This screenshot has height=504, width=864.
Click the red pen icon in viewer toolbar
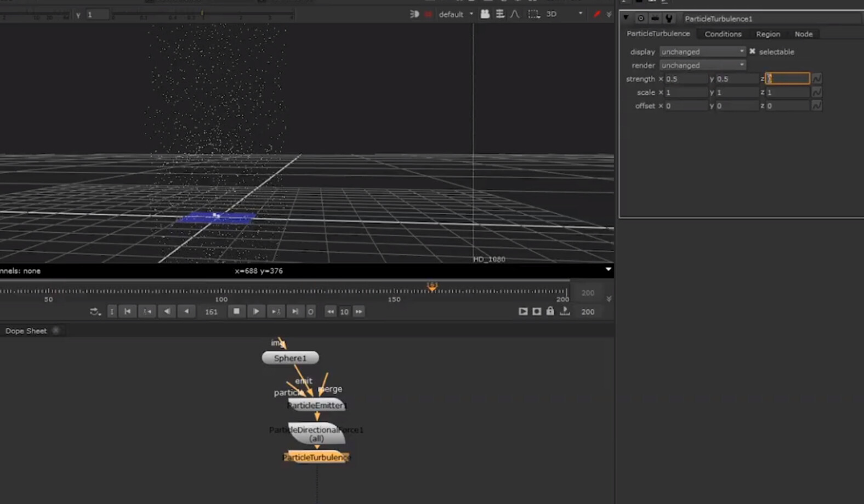tap(597, 14)
